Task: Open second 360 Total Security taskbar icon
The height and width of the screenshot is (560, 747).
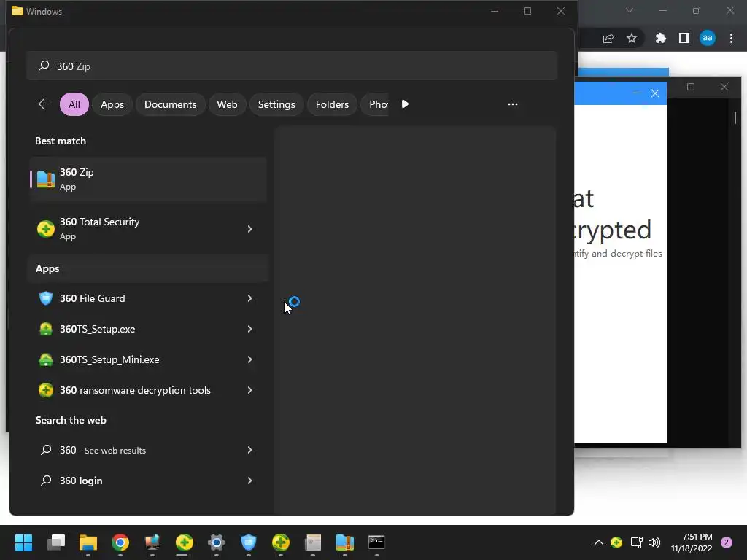Action: pos(280,542)
